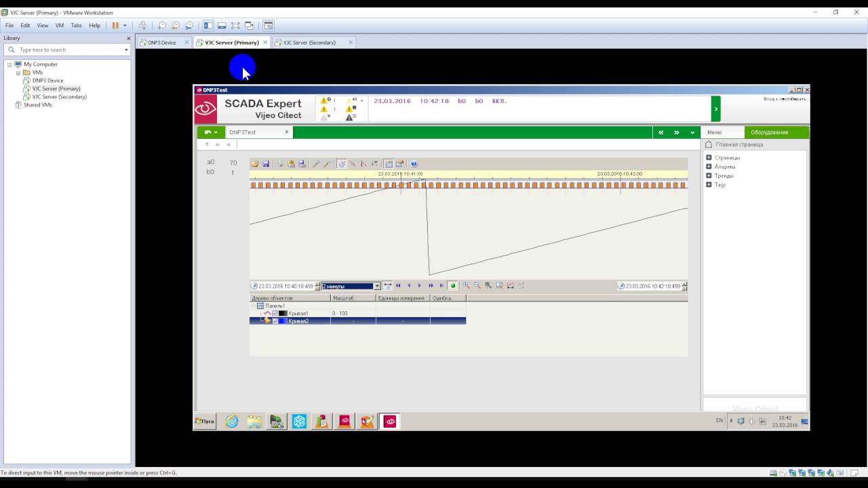
Task: Expand the Алармы menu node
Action: (709, 167)
